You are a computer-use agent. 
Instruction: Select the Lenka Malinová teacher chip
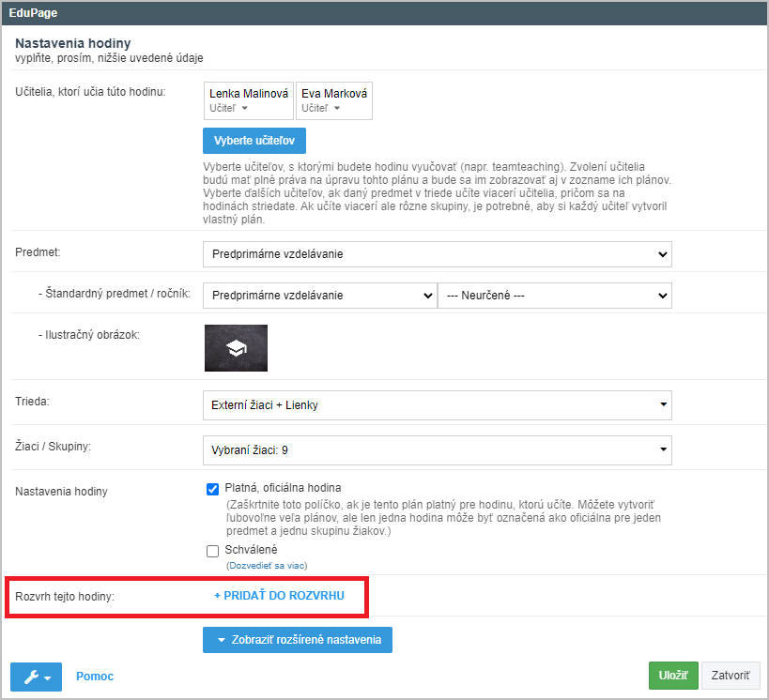click(x=249, y=100)
